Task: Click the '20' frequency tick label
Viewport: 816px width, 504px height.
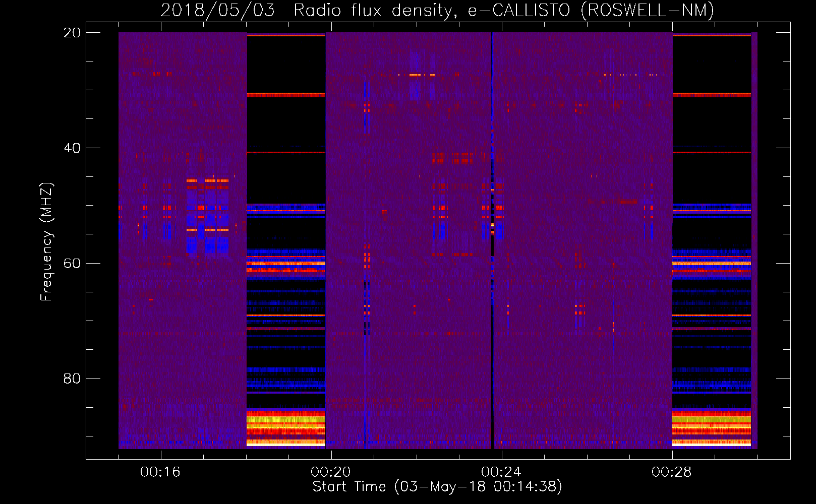Action: pos(72,33)
